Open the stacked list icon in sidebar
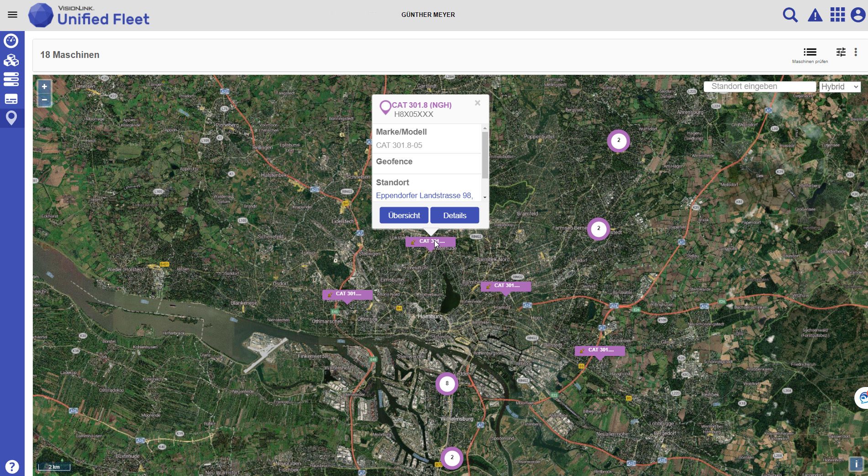This screenshot has width=868, height=476. (11, 79)
